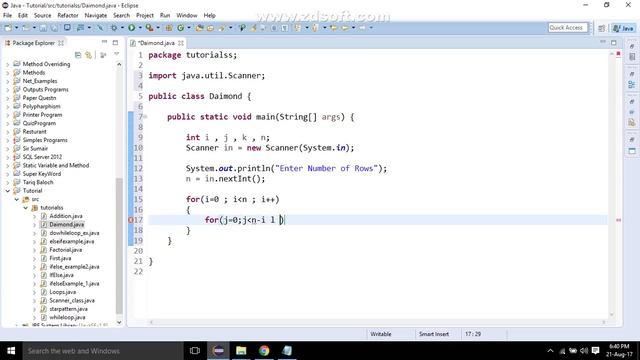Select Daimond.java in the tree
The height and width of the screenshot is (360, 640).
click(67, 224)
